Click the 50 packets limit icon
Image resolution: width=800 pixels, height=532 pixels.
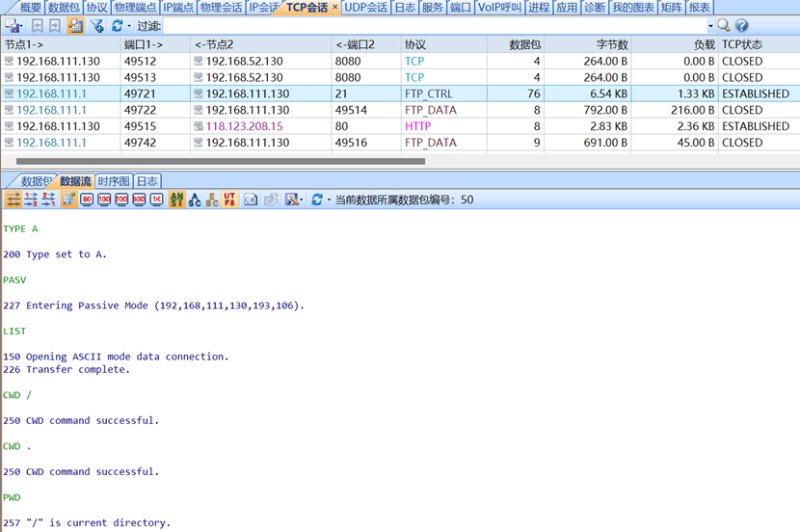point(87,199)
